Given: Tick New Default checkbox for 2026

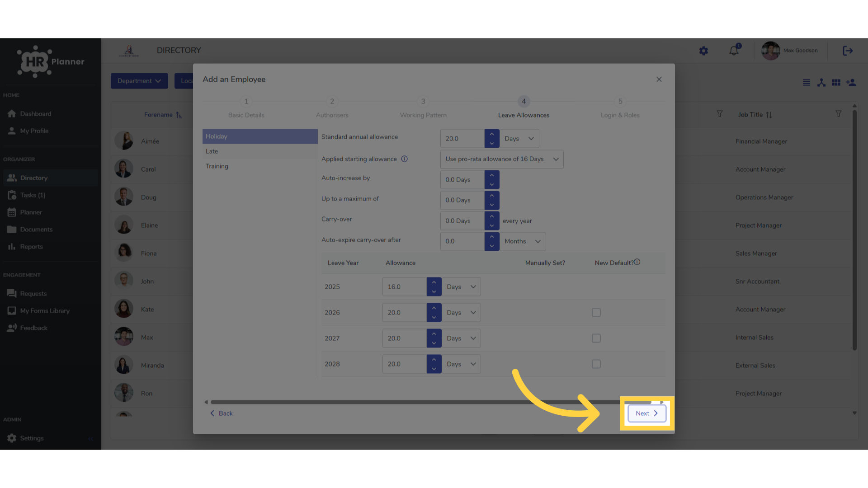Looking at the screenshot, I should [x=596, y=313].
